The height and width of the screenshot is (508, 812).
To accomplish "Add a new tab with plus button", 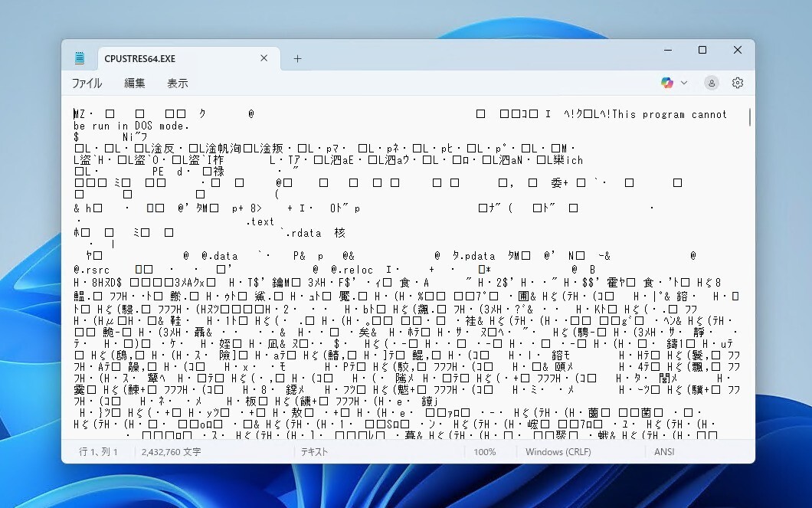I will pos(297,58).
